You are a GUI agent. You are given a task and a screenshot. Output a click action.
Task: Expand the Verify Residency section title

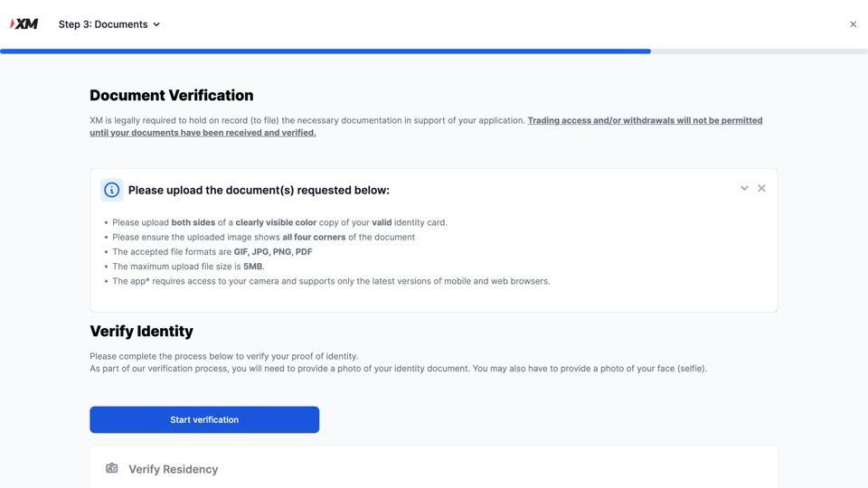tap(173, 469)
